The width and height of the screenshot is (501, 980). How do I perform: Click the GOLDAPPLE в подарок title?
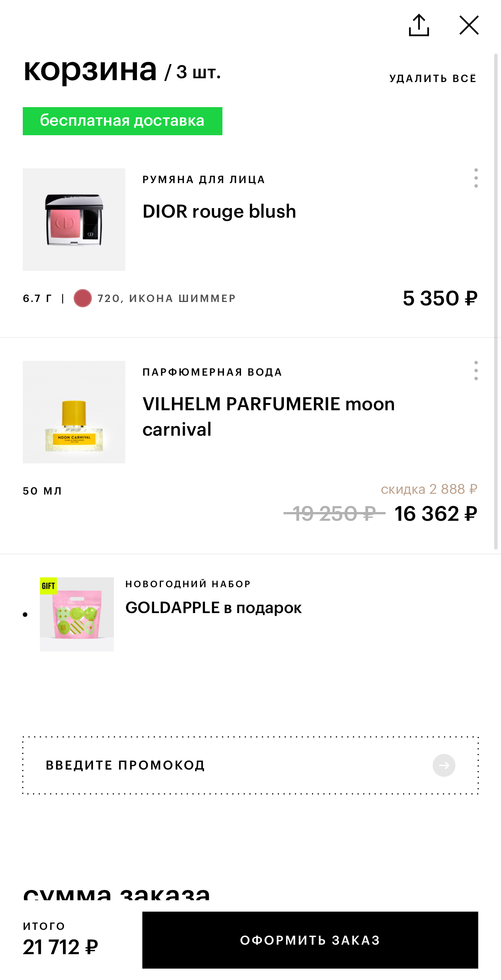(x=213, y=607)
